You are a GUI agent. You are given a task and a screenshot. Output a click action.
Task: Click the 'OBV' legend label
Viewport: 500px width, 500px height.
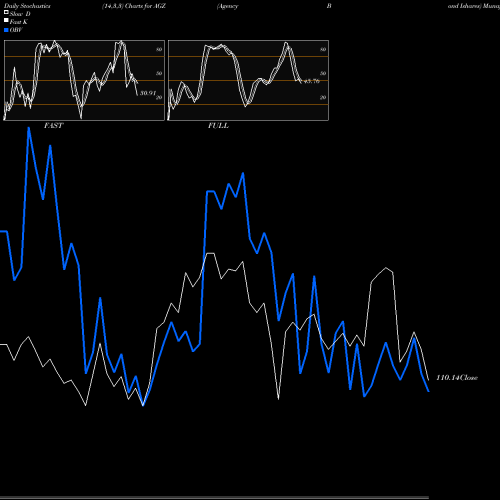pyautogui.click(x=16, y=30)
